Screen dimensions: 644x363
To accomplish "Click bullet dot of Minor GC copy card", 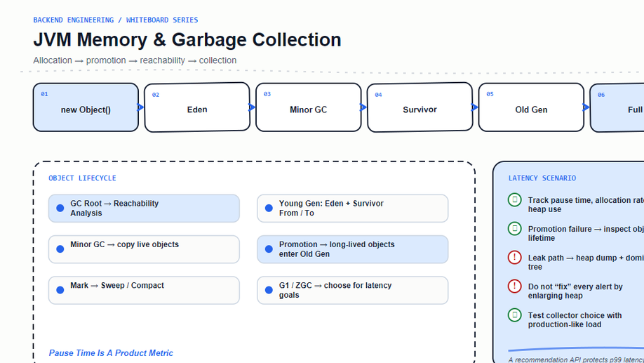I will click(x=60, y=249).
